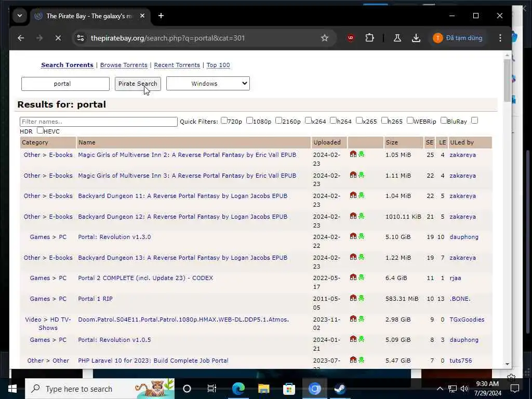Click green skull icon for Magic Girls Inn 2
This screenshot has height=399, width=532.
point(362,154)
